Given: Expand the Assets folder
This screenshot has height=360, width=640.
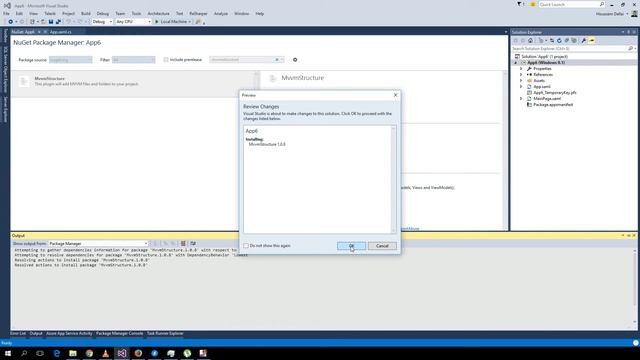Looking at the screenshot, I should [x=521, y=80].
